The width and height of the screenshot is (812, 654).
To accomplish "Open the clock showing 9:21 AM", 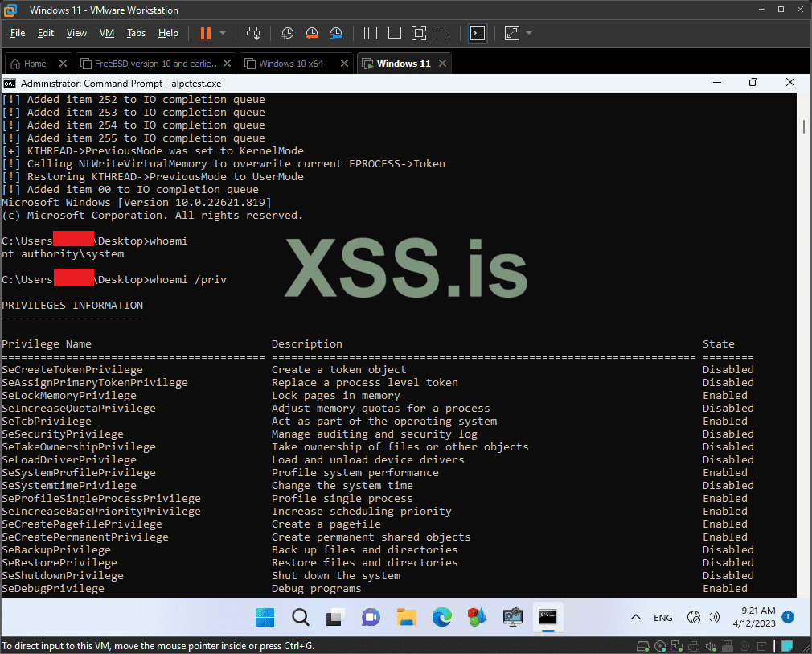I will coord(754,617).
